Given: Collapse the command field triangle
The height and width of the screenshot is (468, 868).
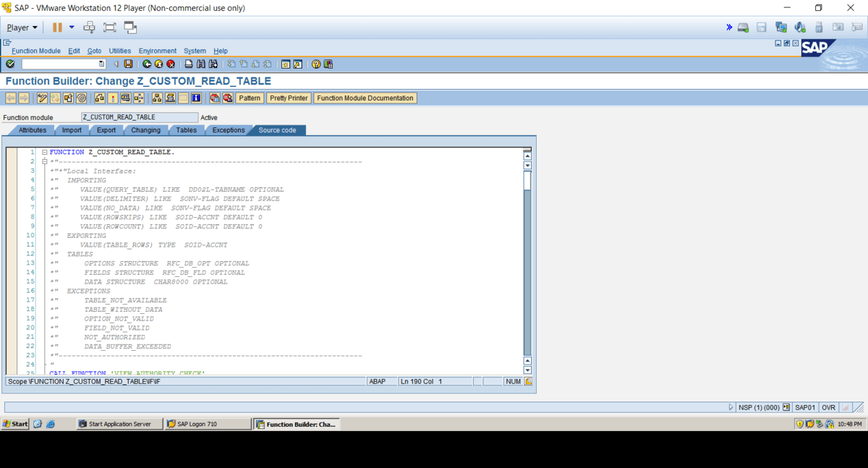Looking at the screenshot, I should [x=116, y=64].
